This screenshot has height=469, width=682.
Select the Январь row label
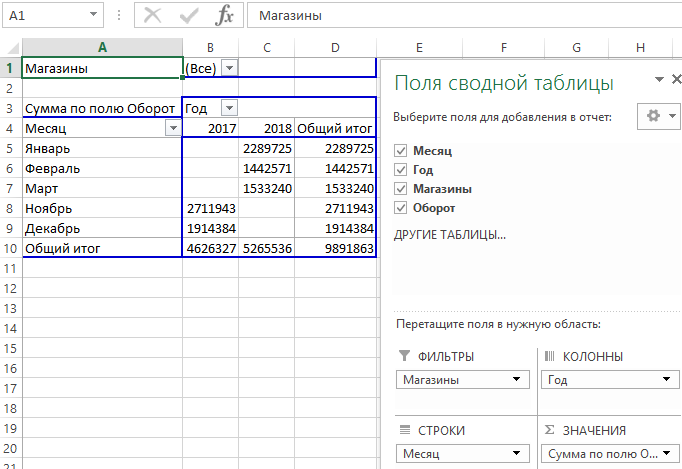(x=102, y=148)
